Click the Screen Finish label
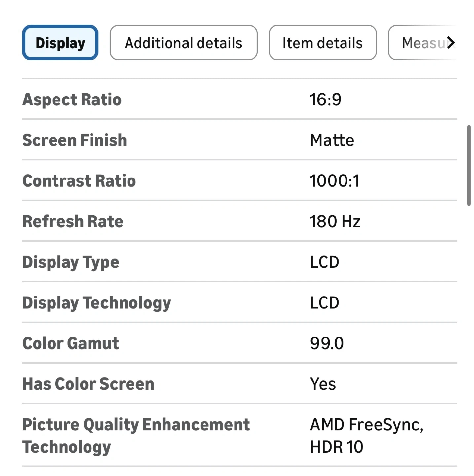The height and width of the screenshot is (476, 474). [x=75, y=140]
